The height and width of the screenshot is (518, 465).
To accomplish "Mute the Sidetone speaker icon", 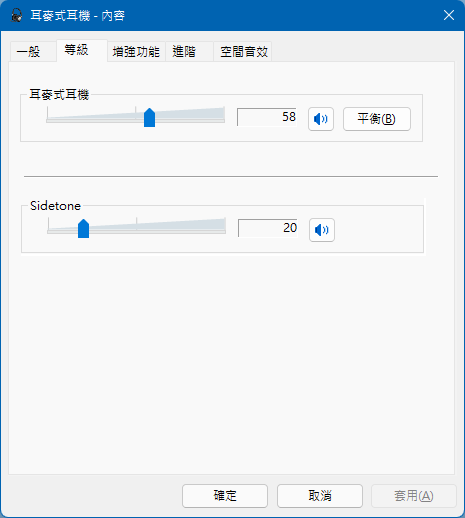I will coord(322,230).
